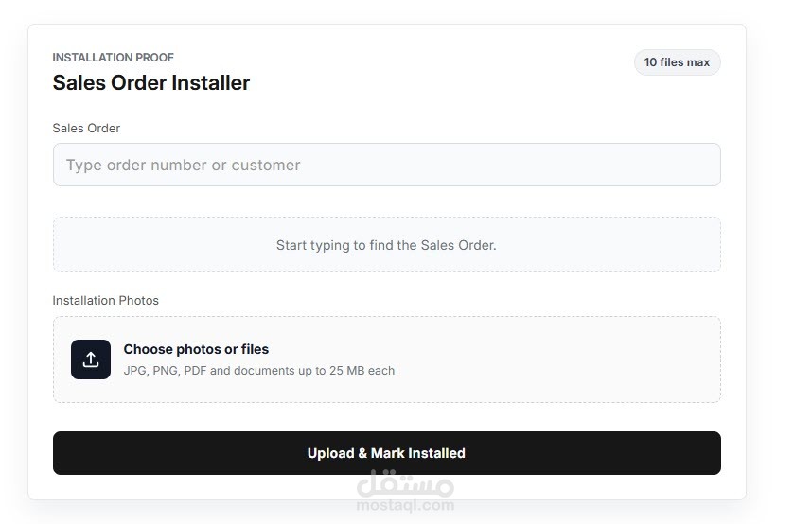Click the Installation Photos label

point(106,301)
